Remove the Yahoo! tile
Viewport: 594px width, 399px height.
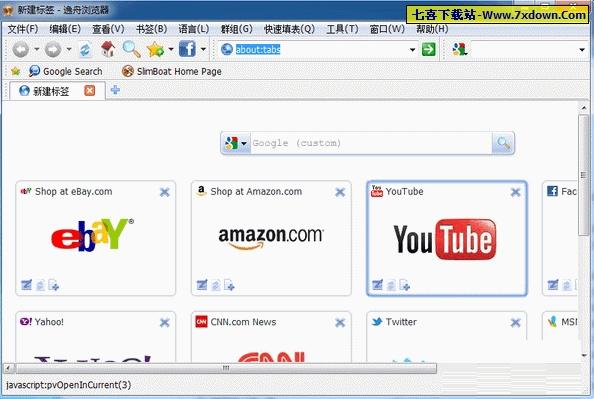(164, 322)
